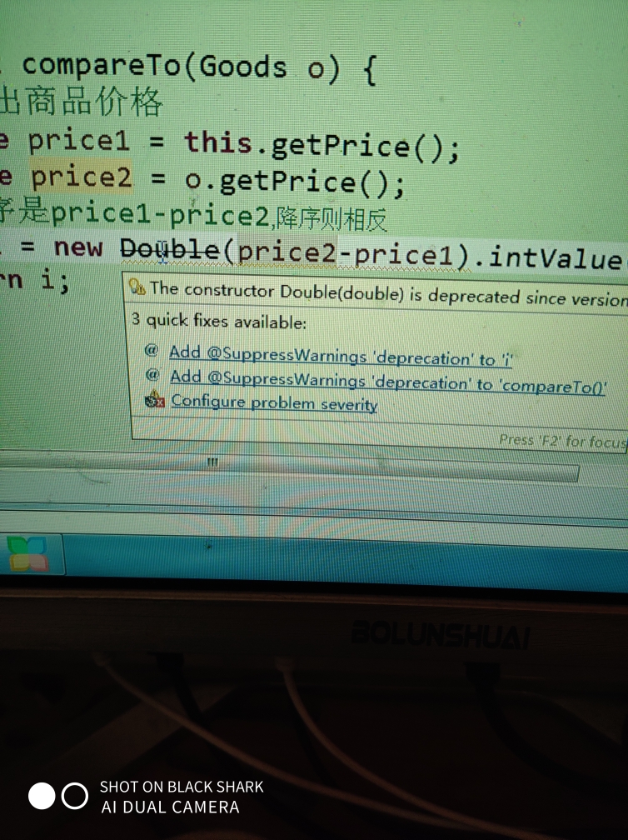Click the struck-through Double constructor in the code

pos(170,250)
